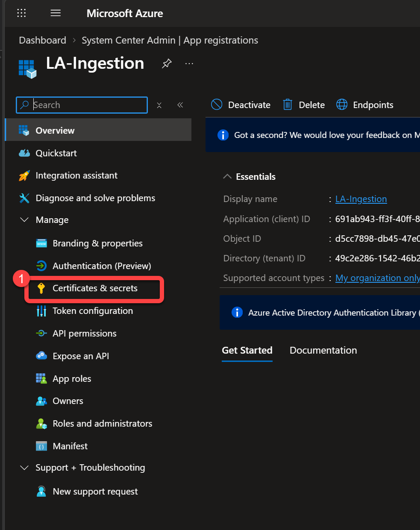Click the Quickstart cloud icon
The width and height of the screenshot is (420, 530).
pyautogui.click(x=24, y=153)
